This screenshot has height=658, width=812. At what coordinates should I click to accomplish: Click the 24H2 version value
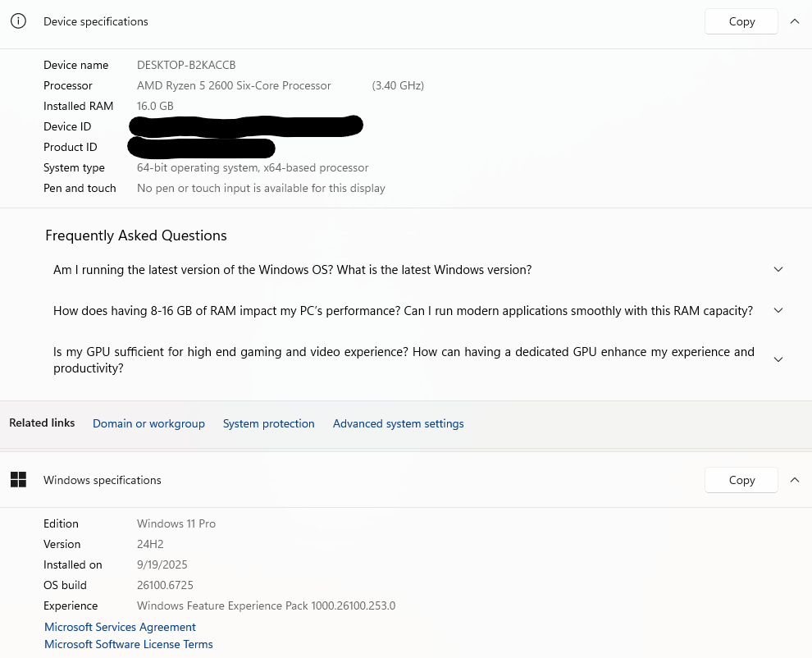(x=150, y=544)
